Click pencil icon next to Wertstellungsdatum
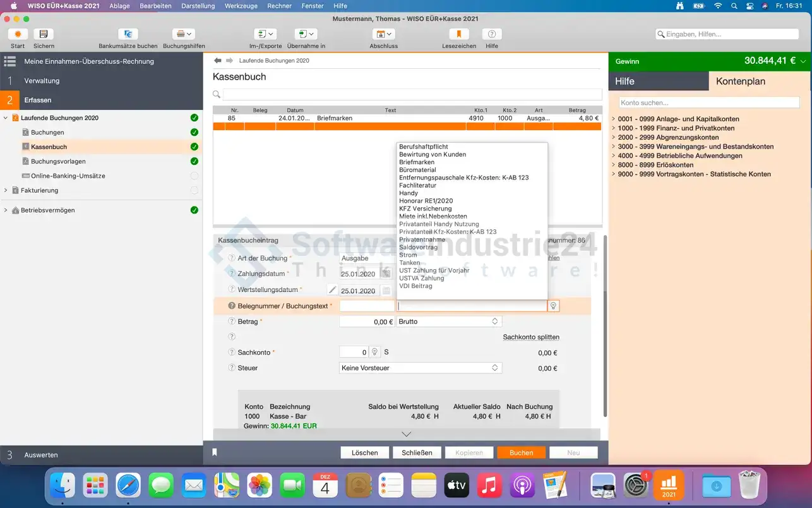Viewport: 812px width, 508px height. 332,290
